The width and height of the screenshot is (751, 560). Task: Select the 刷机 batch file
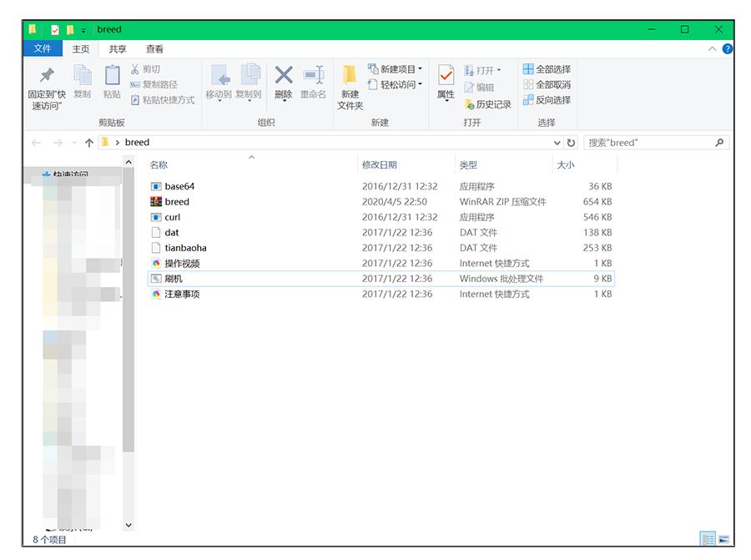point(381,278)
